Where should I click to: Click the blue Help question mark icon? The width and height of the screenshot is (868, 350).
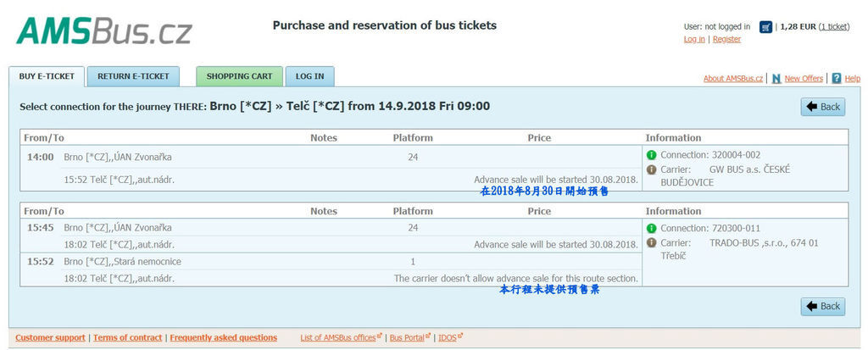[837, 78]
